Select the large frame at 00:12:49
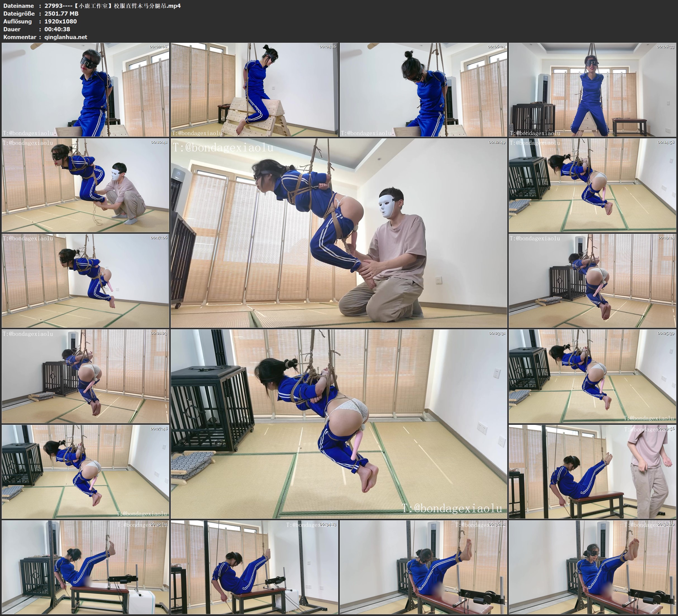 (339, 233)
